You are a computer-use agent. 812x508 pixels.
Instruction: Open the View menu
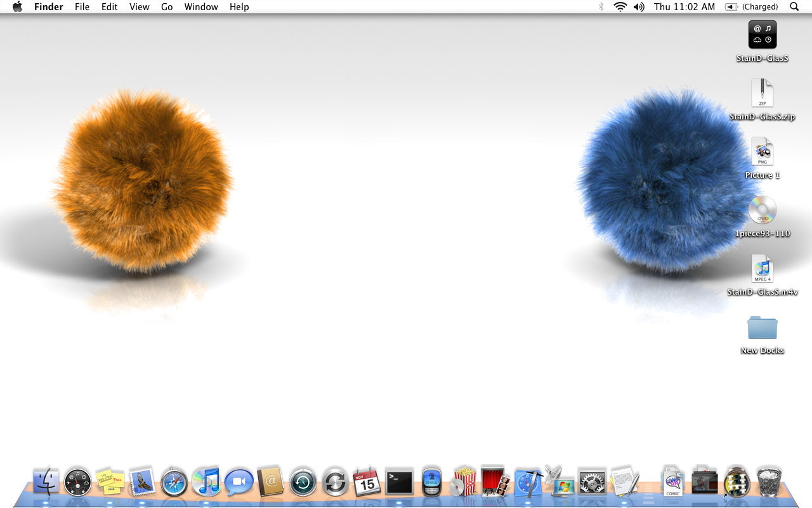140,7
